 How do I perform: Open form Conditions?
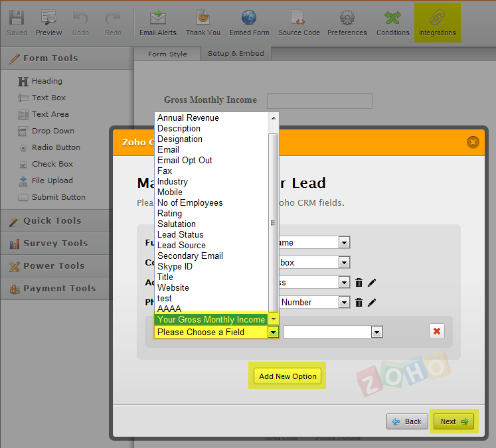(393, 23)
